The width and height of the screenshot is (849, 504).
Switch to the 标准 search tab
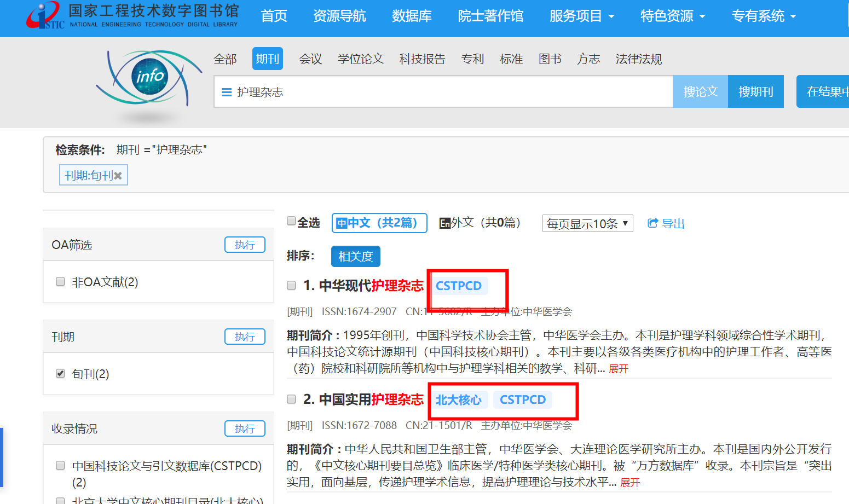coord(511,59)
